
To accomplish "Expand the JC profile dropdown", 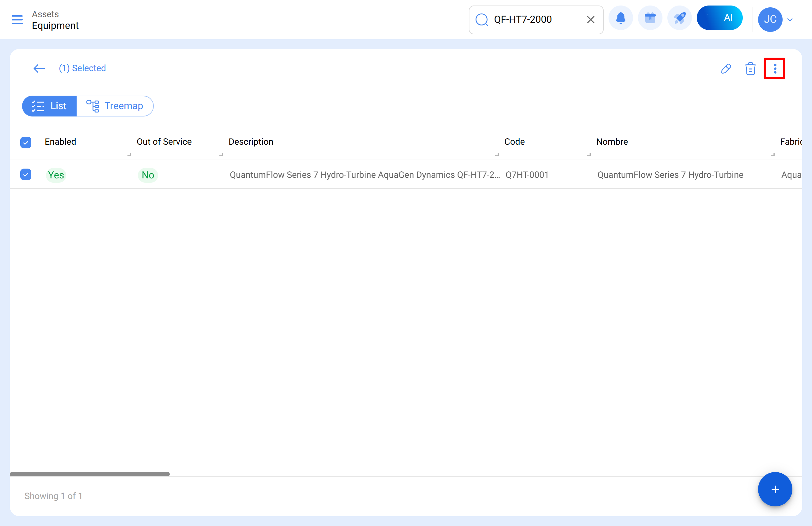I will 790,19.
